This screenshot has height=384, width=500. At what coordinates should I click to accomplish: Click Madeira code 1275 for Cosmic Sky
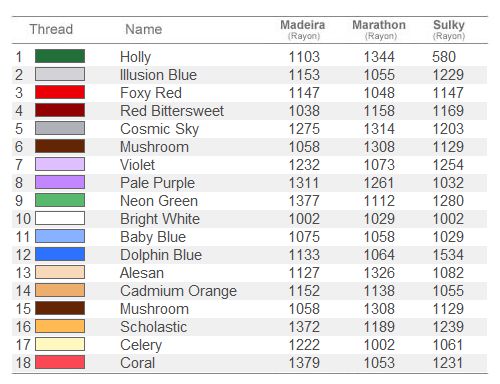click(304, 129)
